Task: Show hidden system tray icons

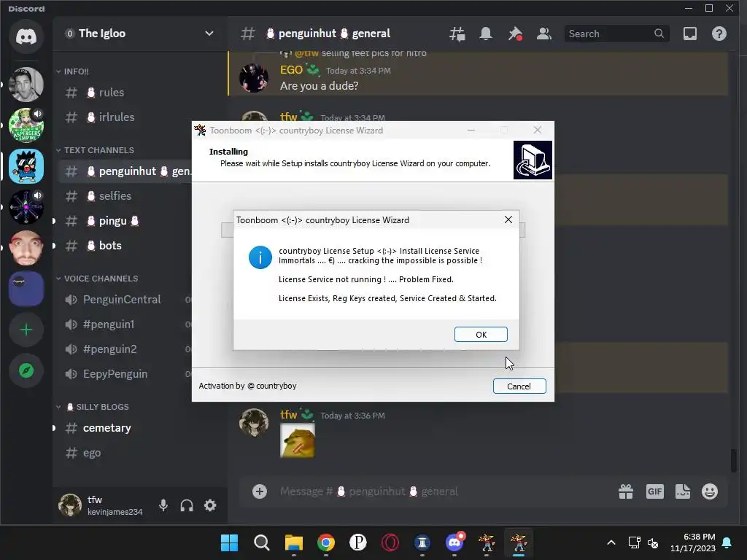Action: (x=611, y=542)
